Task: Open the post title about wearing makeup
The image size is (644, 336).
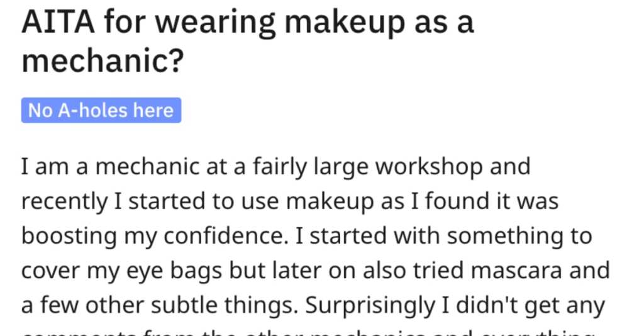Action: [x=248, y=41]
